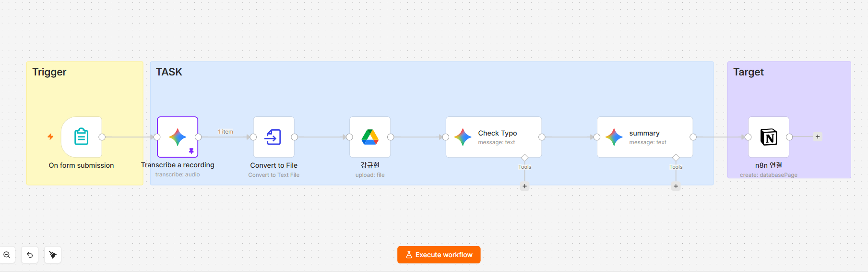Click the output port of summary node
868x273 pixels.
(x=693, y=137)
